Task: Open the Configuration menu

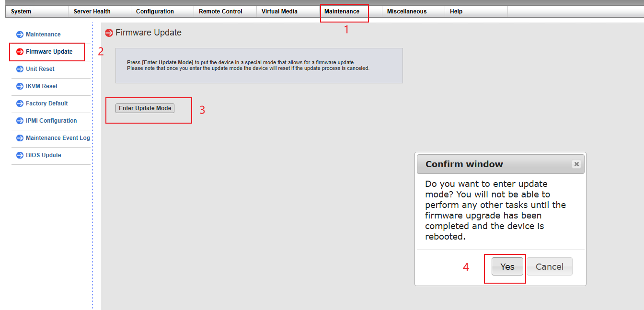Action: click(x=155, y=11)
